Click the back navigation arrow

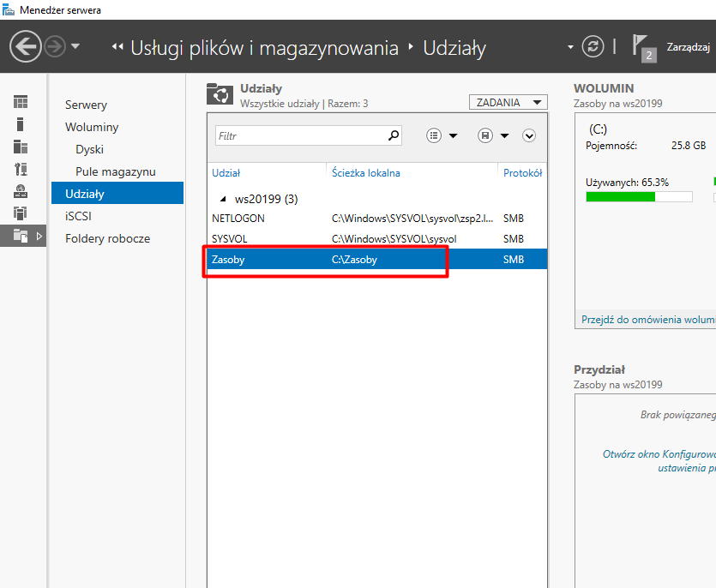click(26, 46)
